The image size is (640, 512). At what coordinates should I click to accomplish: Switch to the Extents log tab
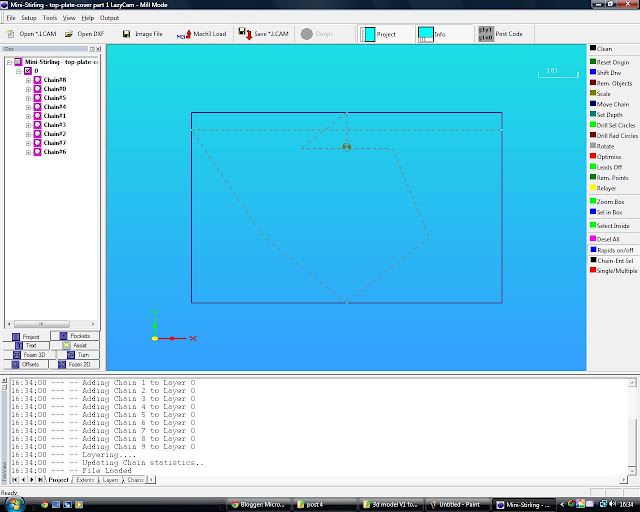[85, 480]
